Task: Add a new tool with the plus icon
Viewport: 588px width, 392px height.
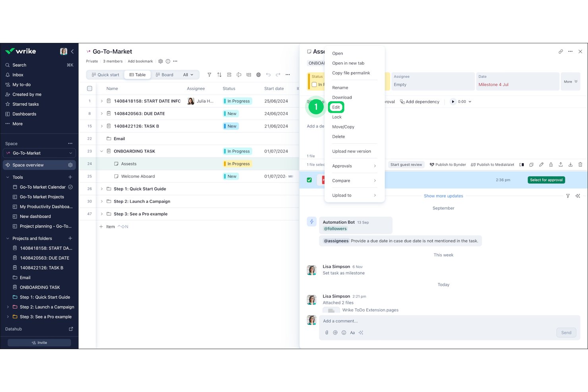Action: [70, 177]
